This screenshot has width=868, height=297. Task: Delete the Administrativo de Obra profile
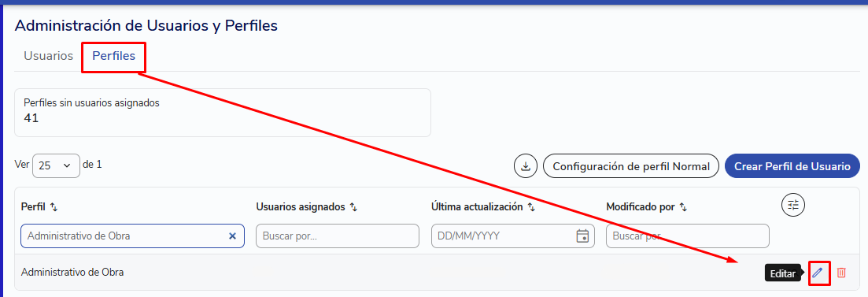point(841,272)
